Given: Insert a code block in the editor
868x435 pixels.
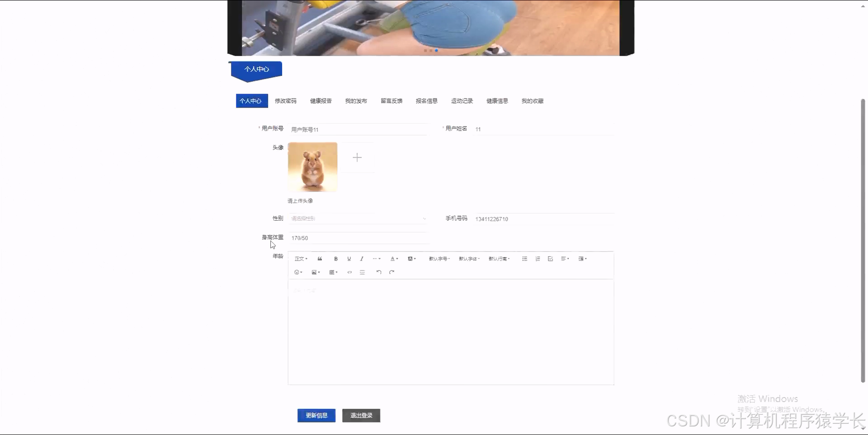Looking at the screenshot, I should click(x=349, y=272).
